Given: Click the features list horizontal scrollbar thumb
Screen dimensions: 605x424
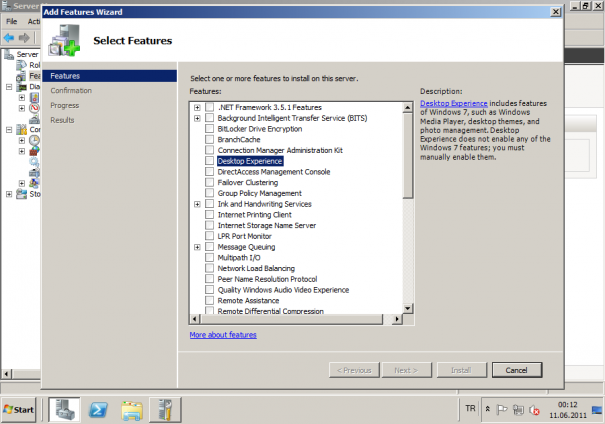Looking at the screenshot, I should point(292,319).
